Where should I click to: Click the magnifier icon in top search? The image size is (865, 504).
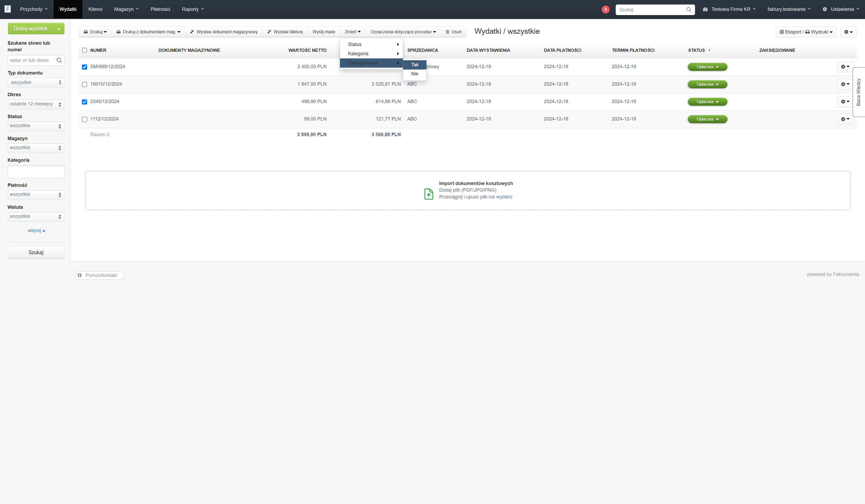(x=689, y=10)
